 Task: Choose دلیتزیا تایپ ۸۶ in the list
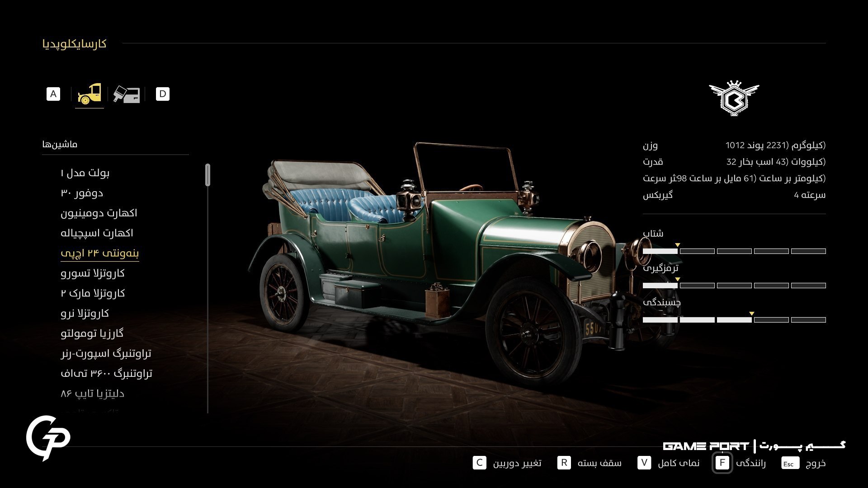coord(93,394)
